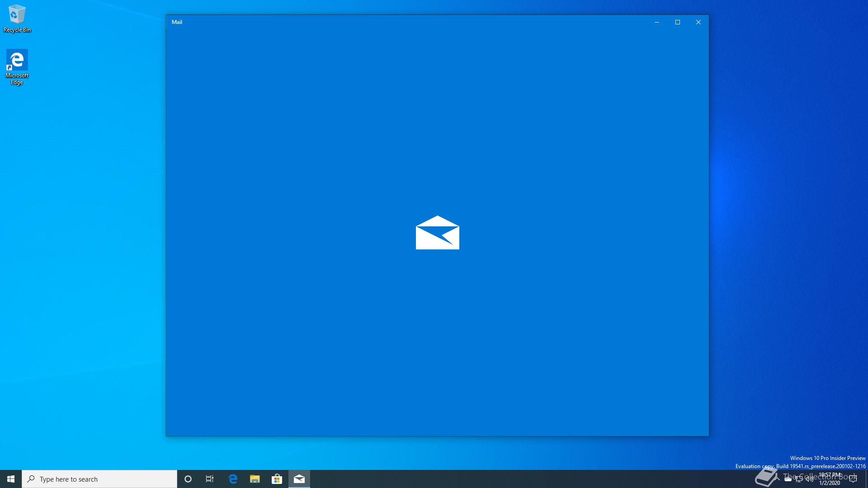Click the taskbar clock and date
This screenshot has width=868, height=488.
point(830,479)
